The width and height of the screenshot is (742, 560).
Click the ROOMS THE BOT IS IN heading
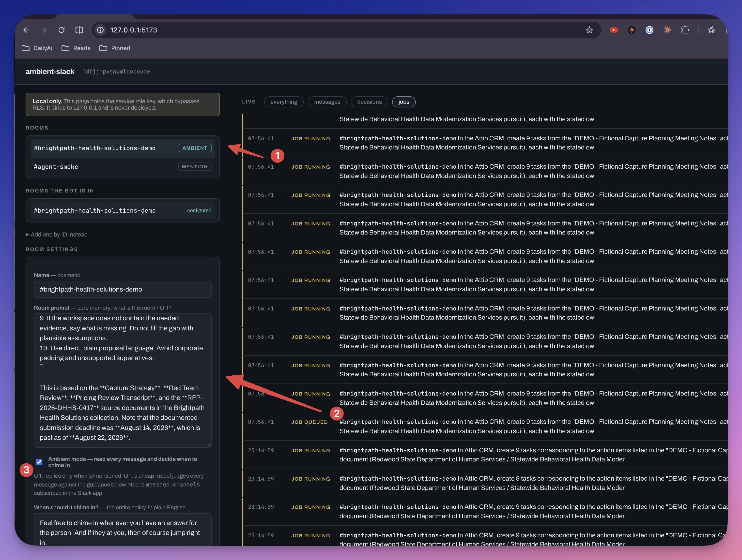(x=60, y=191)
